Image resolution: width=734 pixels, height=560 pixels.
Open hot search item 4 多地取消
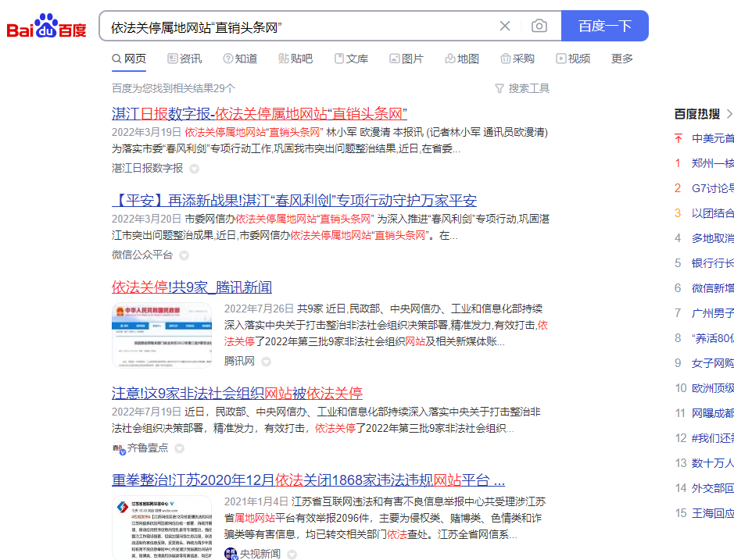coord(713,238)
